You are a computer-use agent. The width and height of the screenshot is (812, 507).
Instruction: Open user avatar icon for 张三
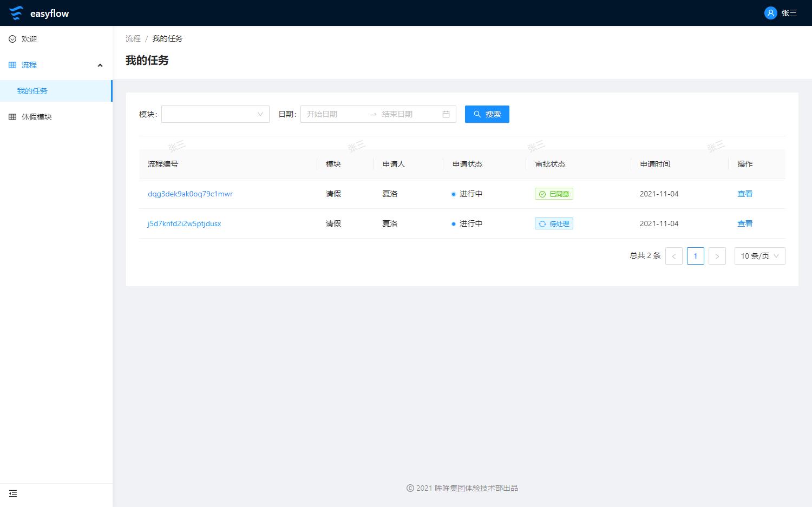(x=770, y=13)
